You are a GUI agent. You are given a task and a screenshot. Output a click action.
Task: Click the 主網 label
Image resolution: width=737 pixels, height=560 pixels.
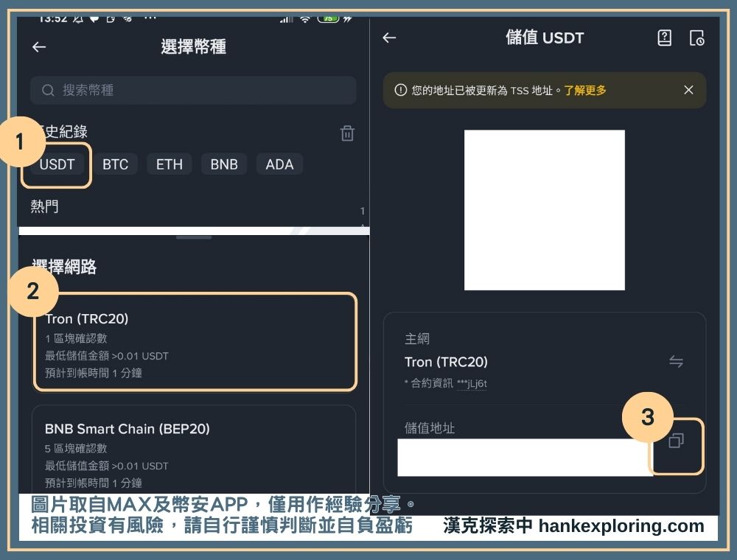417,338
